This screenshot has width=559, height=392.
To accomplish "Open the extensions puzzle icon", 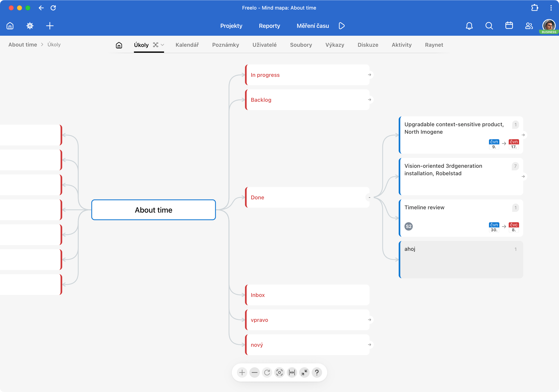I will [x=534, y=8].
